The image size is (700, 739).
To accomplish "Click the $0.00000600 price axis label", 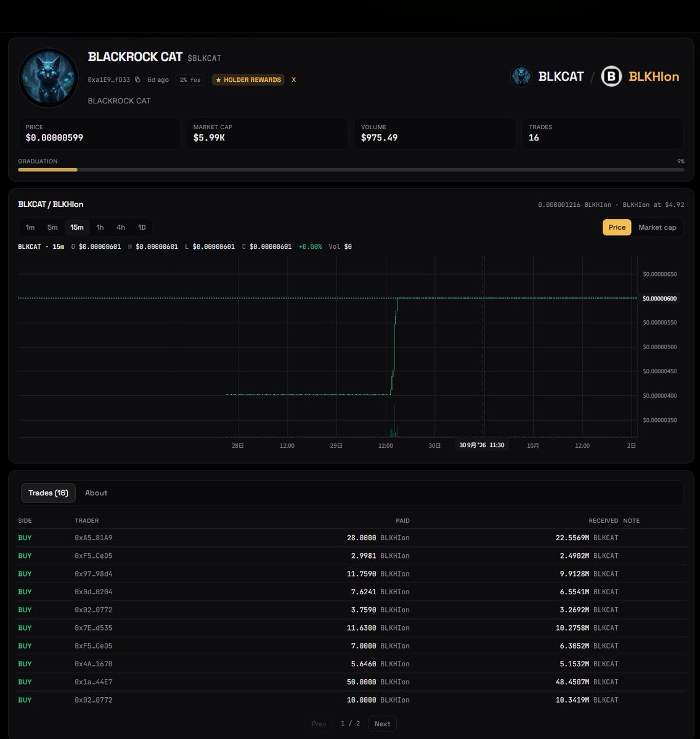I will tap(659, 299).
